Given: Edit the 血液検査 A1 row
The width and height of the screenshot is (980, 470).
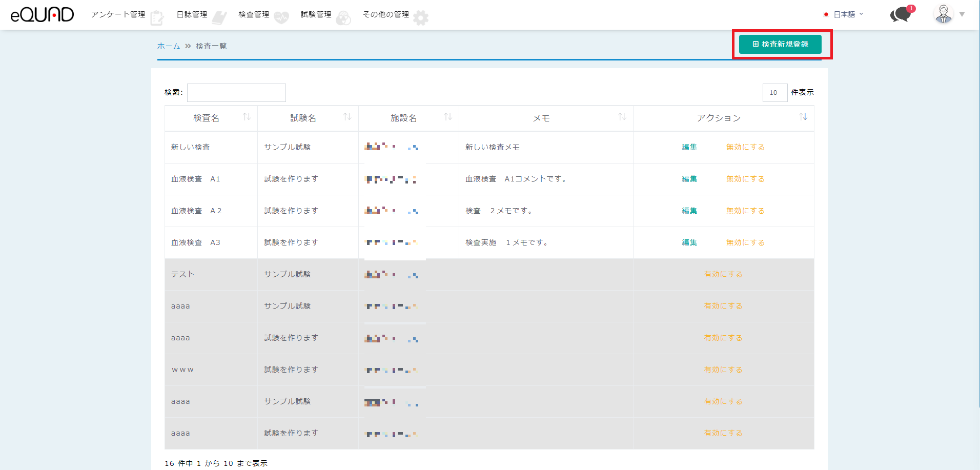Looking at the screenshot, I should coord(689,179).
